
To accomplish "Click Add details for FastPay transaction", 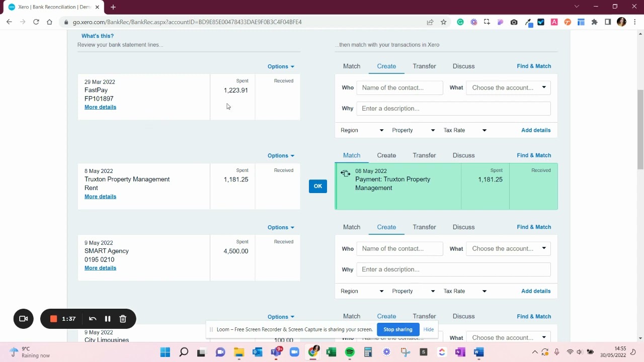I will pos(536,130).
